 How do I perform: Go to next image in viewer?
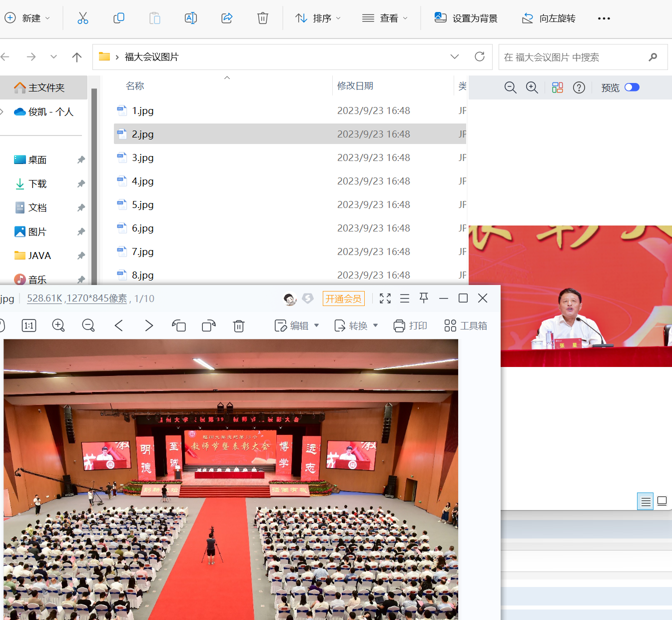(x=149, y=325)
